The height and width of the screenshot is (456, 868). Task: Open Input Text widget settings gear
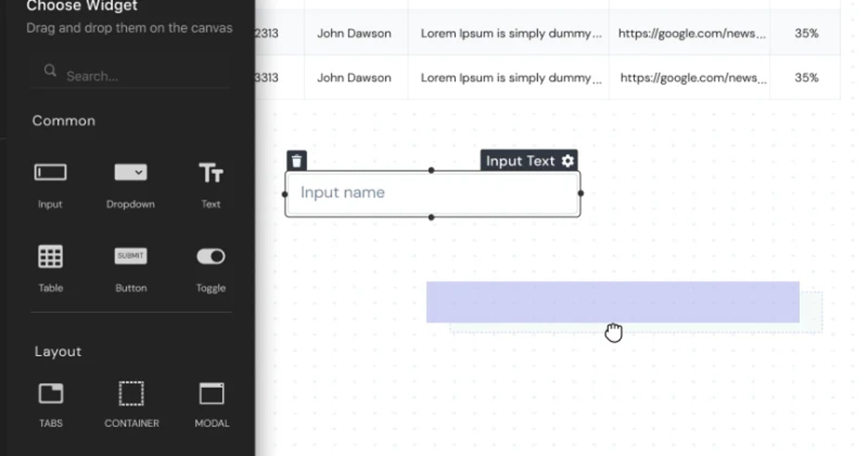click(567, 161)
